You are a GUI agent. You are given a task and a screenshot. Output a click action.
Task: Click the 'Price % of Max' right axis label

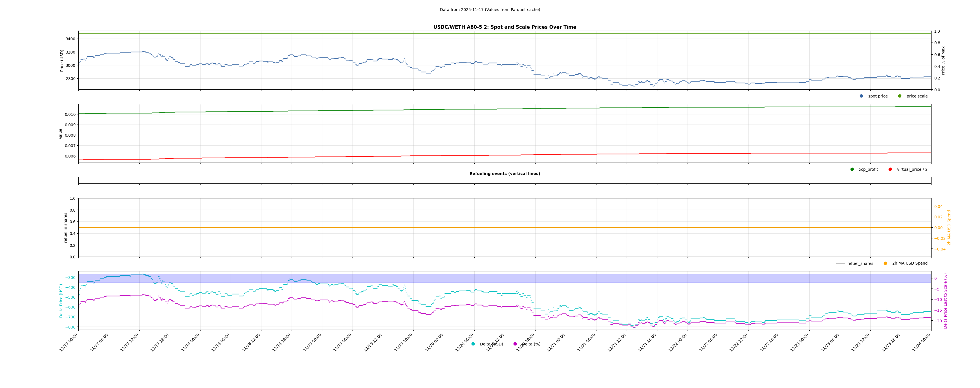943,60
